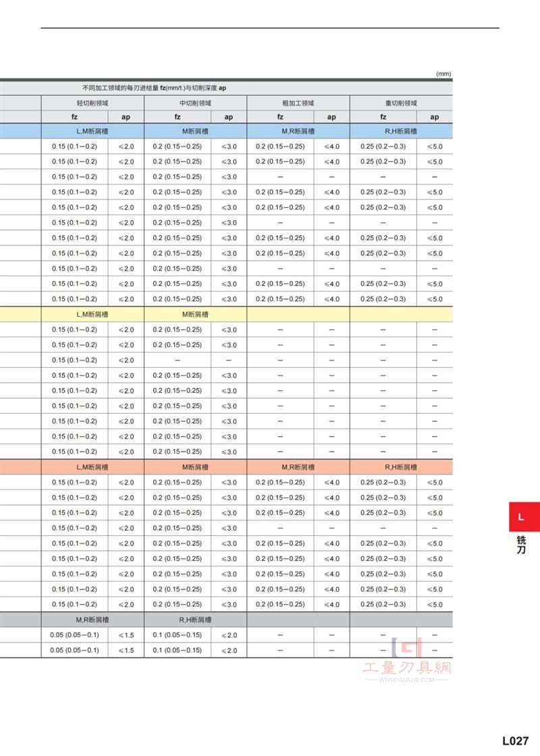Image resolution: width=540 pixels, height=756 pixels.
Task: Select the table title containing fz(mm/t.)
Action: coord(155,88)
